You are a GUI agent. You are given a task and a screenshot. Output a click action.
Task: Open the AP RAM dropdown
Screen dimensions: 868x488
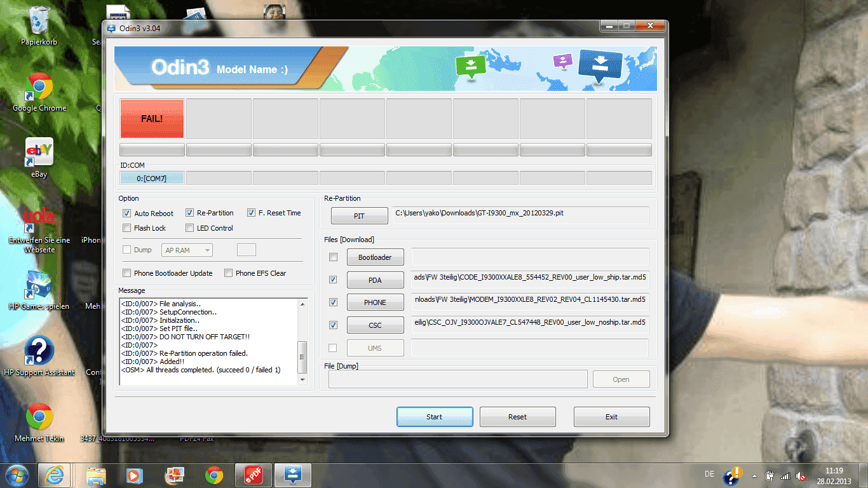(187, 250)
